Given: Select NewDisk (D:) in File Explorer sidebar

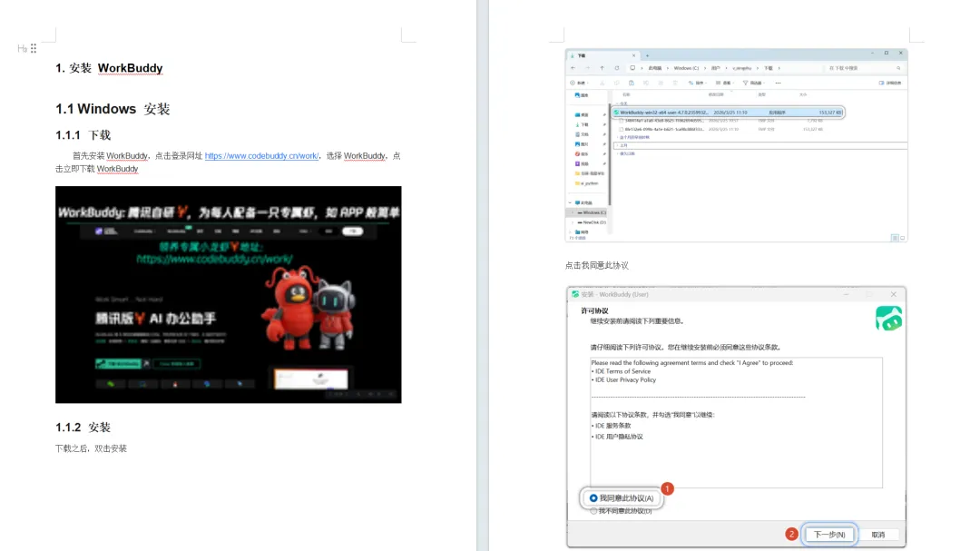Looking at the screenshot, I should pos(591,222).
